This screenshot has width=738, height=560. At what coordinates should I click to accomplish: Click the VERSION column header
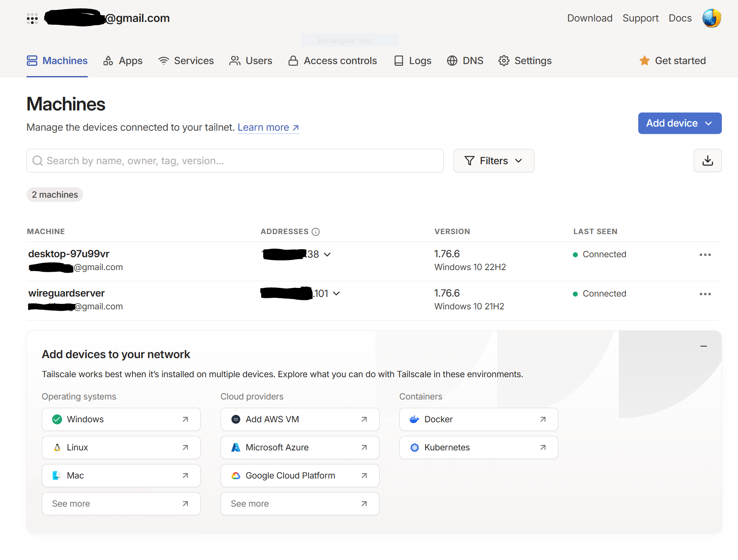452,232
